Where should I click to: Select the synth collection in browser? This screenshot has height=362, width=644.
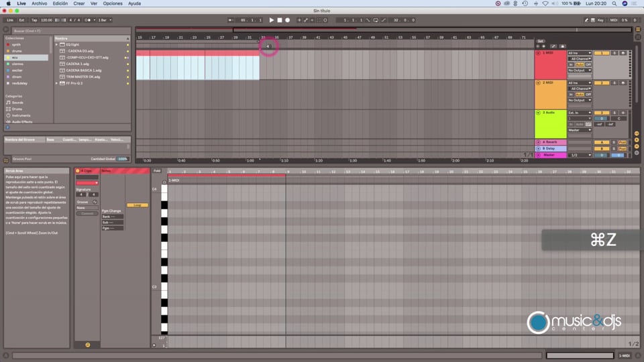16,44
